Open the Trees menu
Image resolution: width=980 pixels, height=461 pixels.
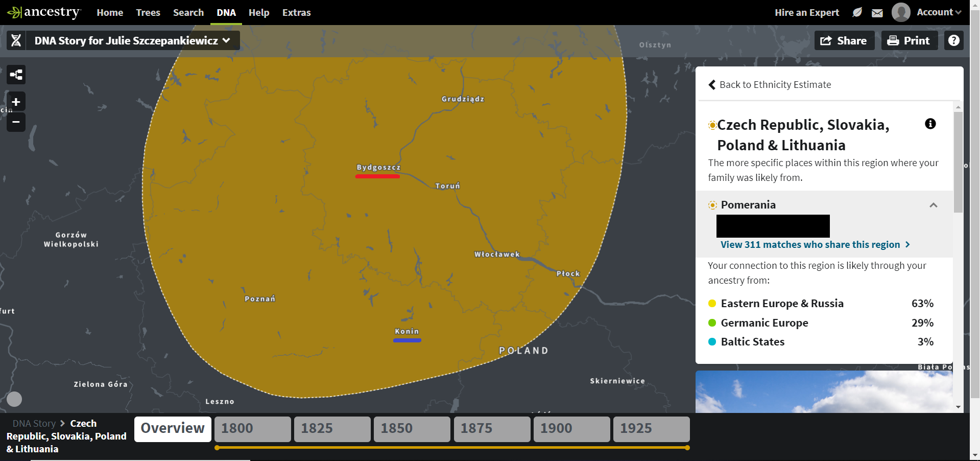[x=148, y=12]
